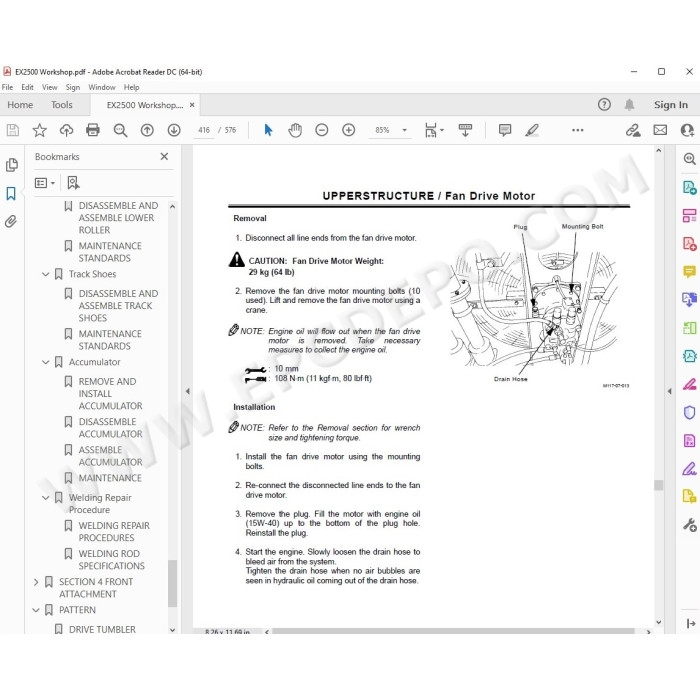Open the Edit menu
This screenshot has width=700, height=700.
pyautogui.click(x=27, y=87)
